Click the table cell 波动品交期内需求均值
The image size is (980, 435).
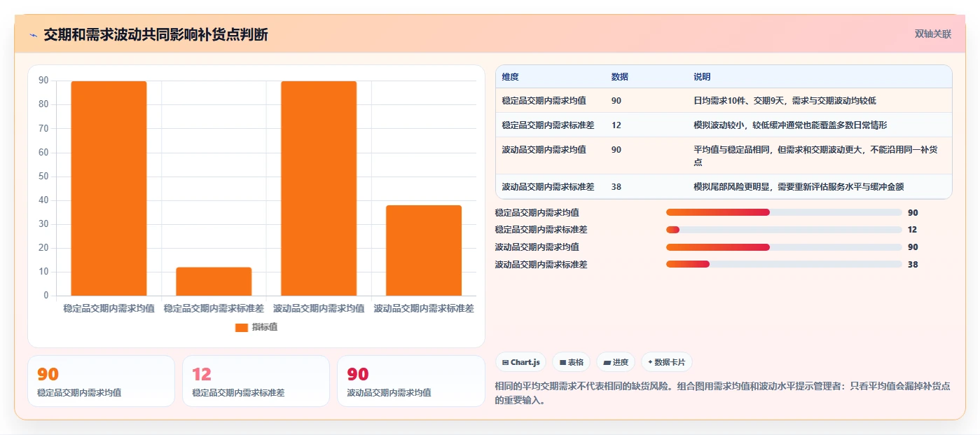(x=544, y=150)
